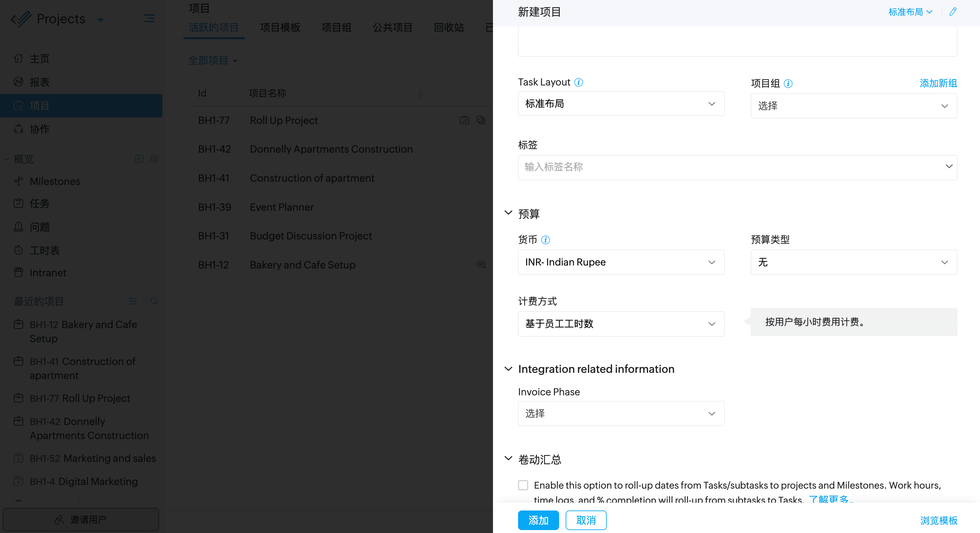Collapse Integration related information section
This screenshot has width=980, height=533.
click(x=508, y=369)
